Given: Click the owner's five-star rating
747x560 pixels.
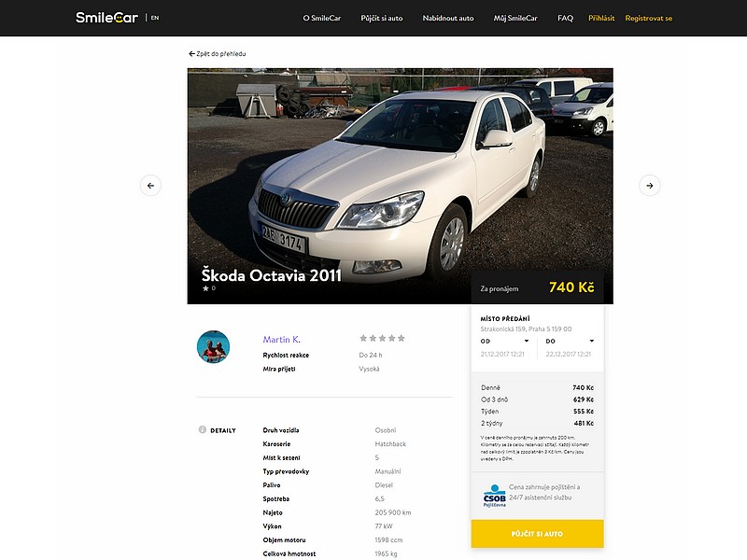Looking at the screenshot, I should [x=382, y=338].
